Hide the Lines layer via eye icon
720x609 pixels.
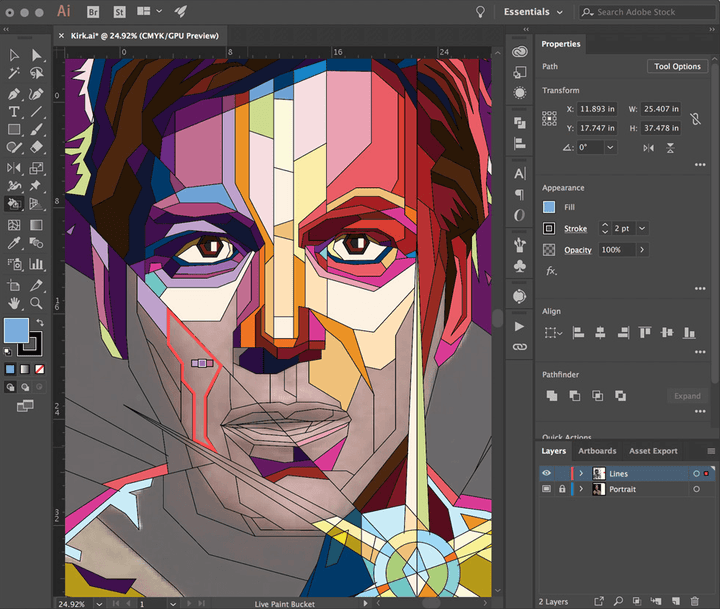(546, 473)
